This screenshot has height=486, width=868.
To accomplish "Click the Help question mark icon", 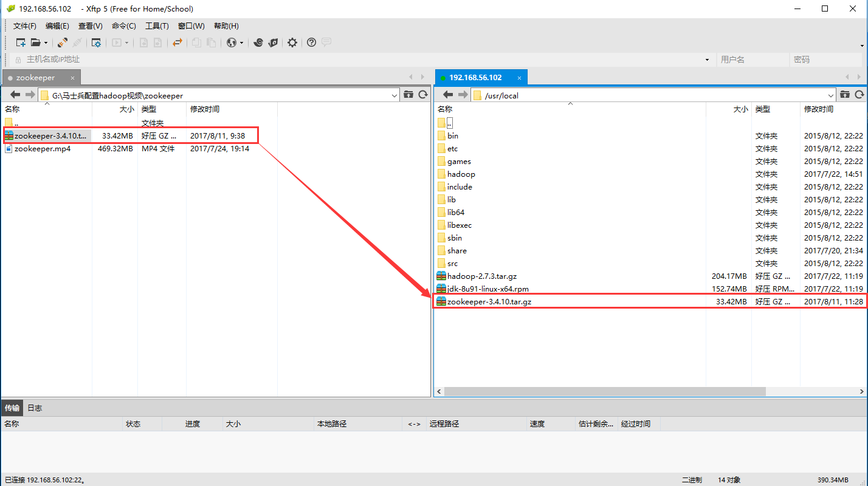I will click(311, 43).
